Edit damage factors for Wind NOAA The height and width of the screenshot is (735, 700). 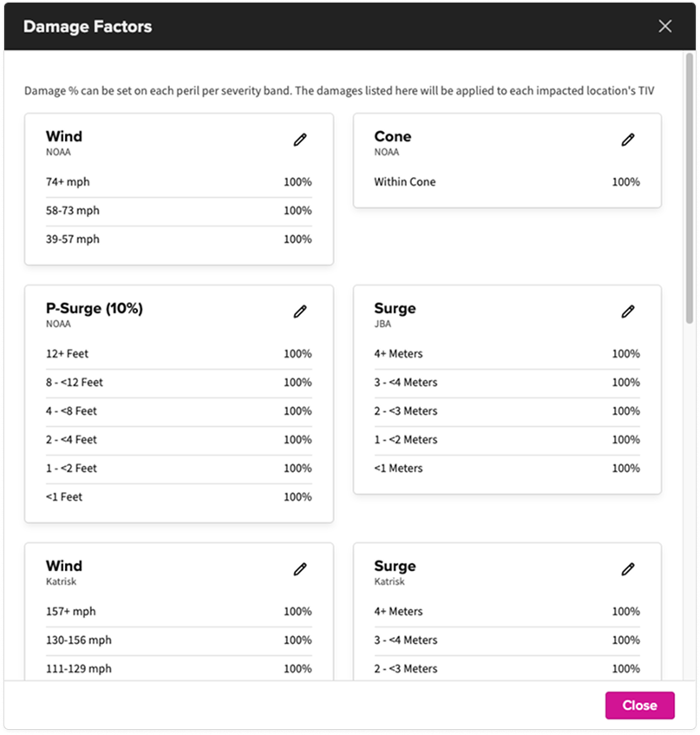(299, 139)
